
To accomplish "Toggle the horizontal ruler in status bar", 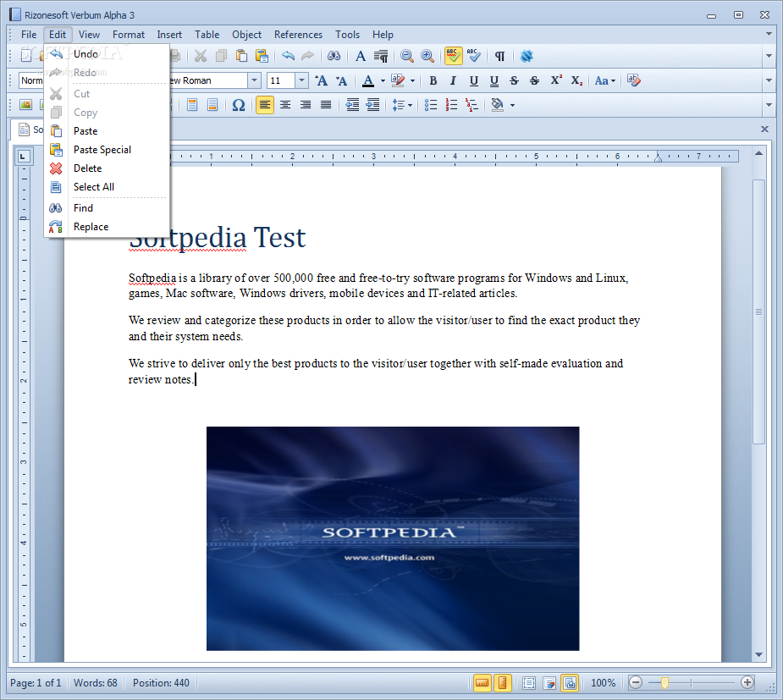I will point(482,682).
